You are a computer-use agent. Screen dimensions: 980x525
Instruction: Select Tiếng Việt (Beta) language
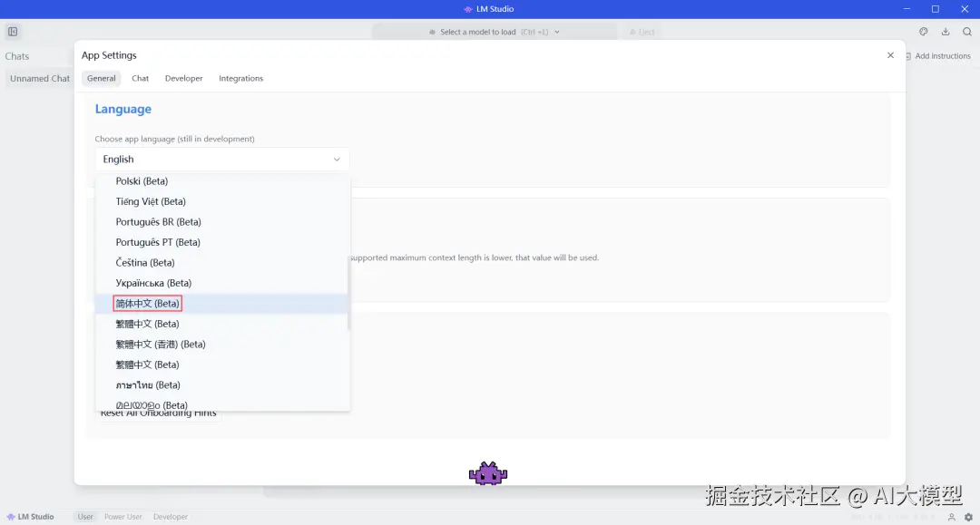[222, 201]
